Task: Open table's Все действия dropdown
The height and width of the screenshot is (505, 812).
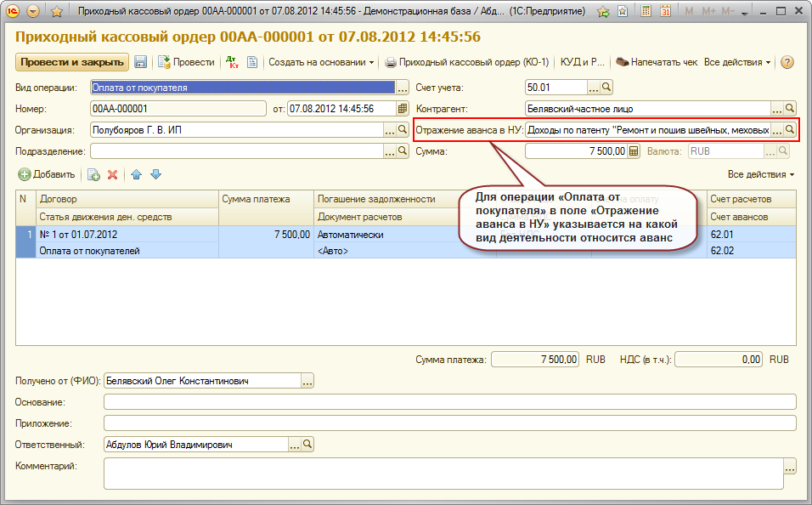Action: tap(761, 174)
